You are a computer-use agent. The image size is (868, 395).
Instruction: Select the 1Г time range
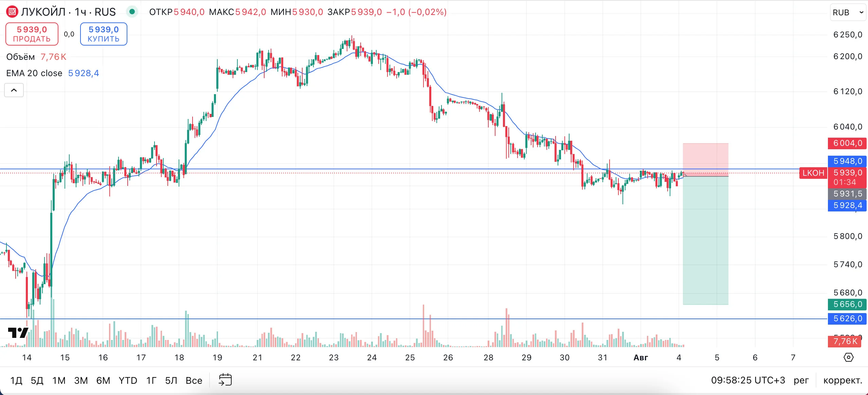151,380
